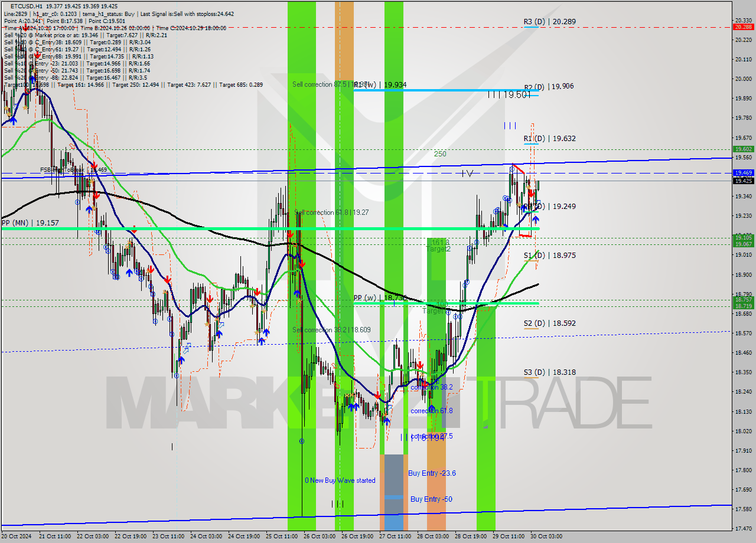Click the 161.8 Target2 label
This screenshot has height=543, width=756.
439,246
